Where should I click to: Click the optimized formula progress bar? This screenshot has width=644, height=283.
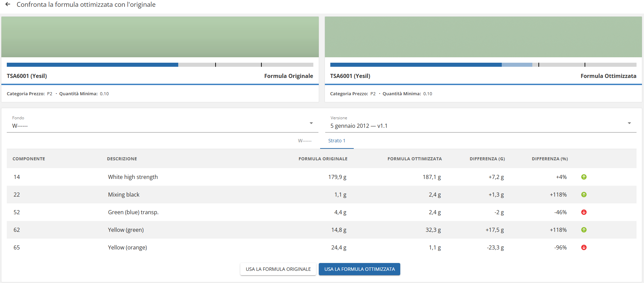point(483,65)
